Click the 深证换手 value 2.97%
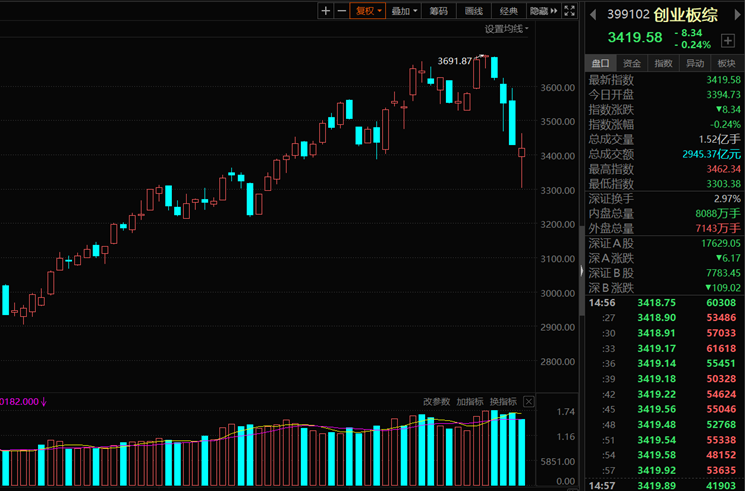Viewport: 745px width, 491px height. pyautogui.click(x=727, y=199)
